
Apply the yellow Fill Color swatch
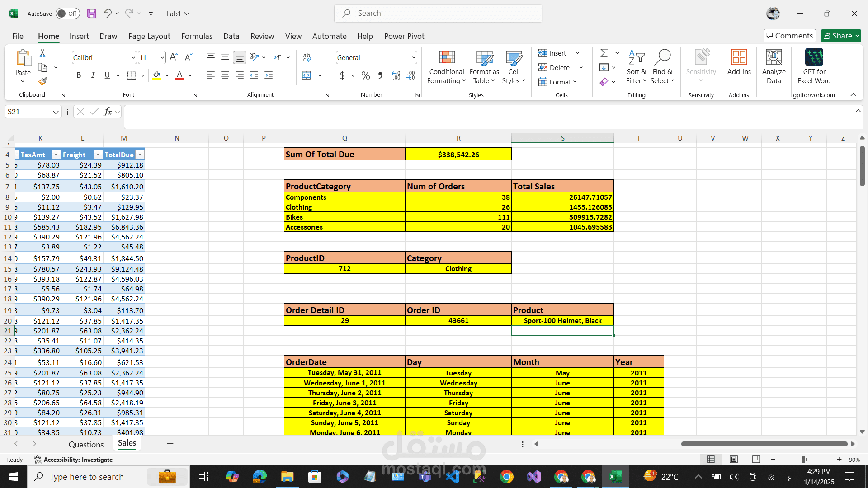[156, 75]
